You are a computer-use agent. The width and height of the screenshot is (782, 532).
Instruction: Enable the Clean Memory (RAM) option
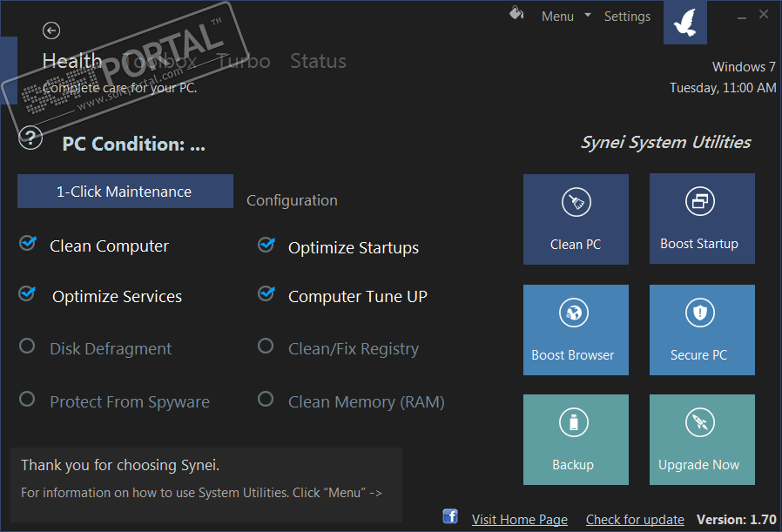(x=266, y=399)
